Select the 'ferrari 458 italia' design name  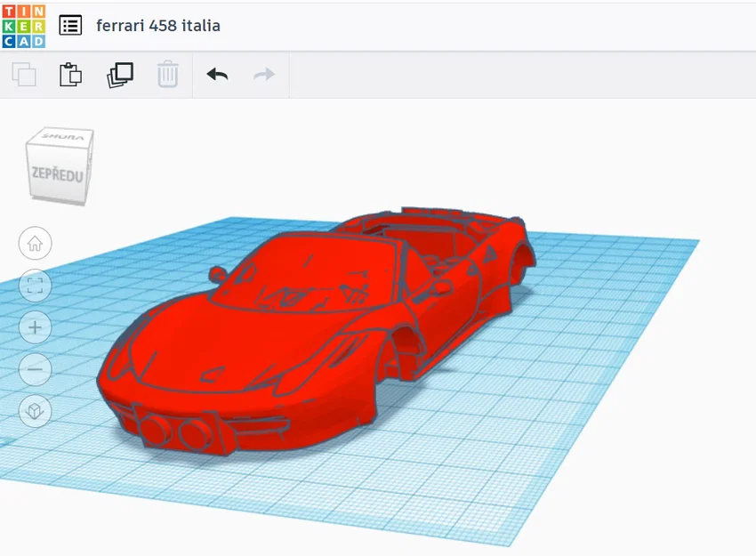[x=158, y=26]
